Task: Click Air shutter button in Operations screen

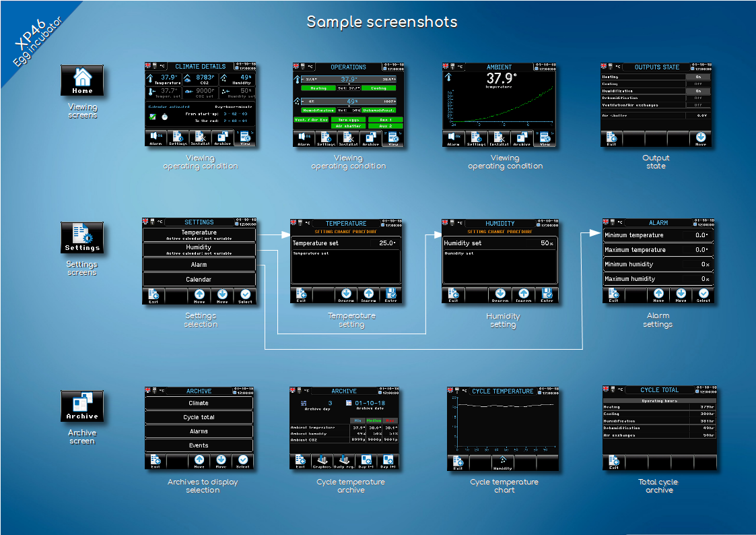Action: (349, 126)
